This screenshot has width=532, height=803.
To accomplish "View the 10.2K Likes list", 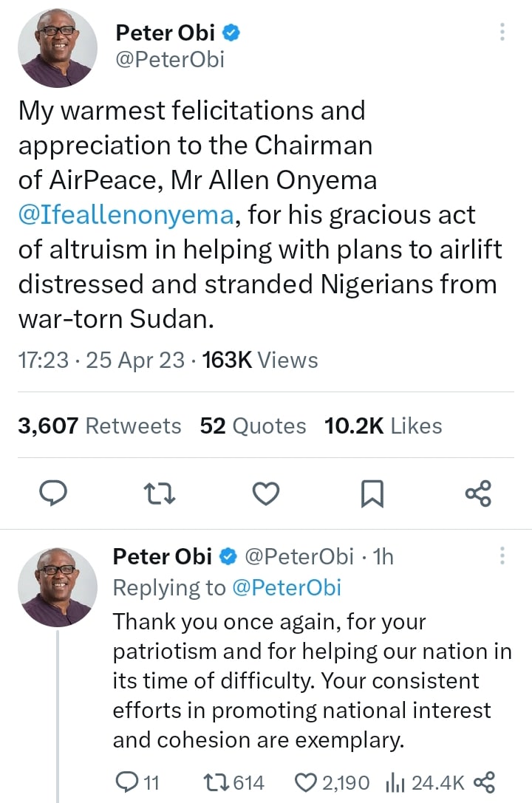I will 383,426.
